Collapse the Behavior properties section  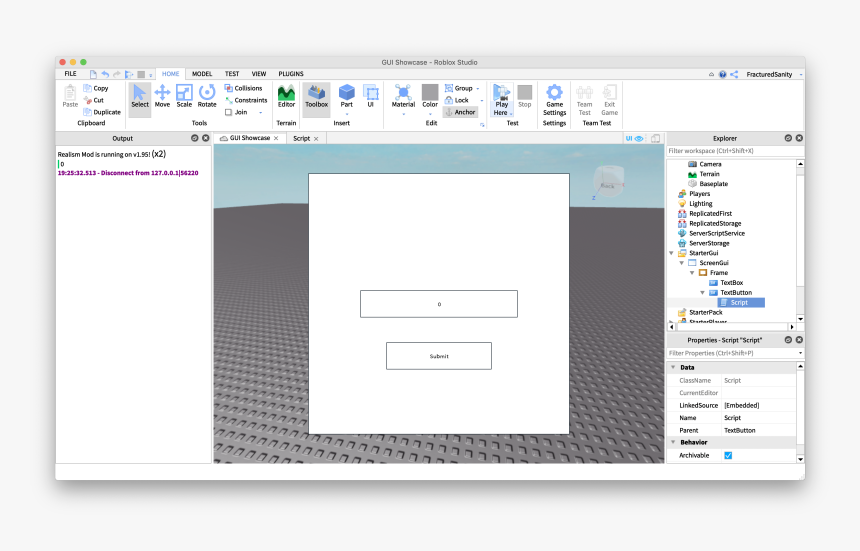pyautogui.click(x=674, y=442)
